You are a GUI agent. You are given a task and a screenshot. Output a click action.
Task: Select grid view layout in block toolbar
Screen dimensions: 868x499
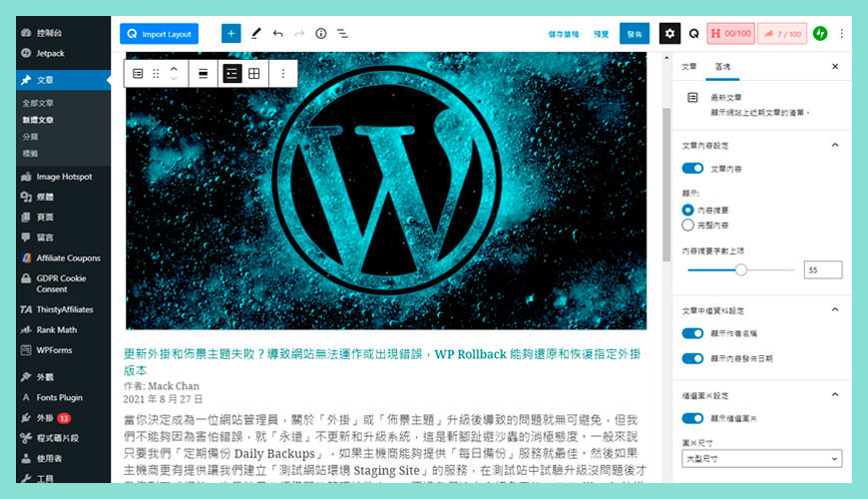[254, 73]
